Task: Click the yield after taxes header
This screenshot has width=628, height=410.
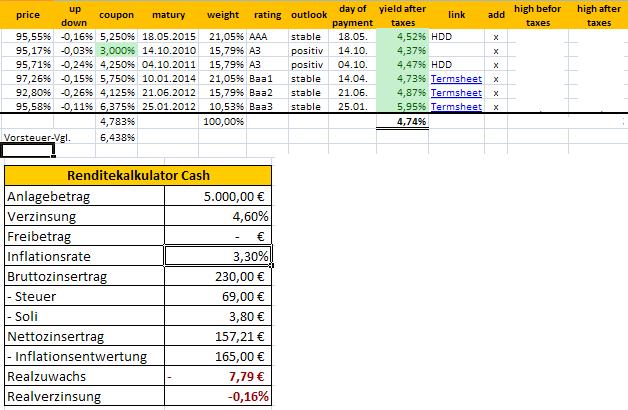Action: pos(402,17)
